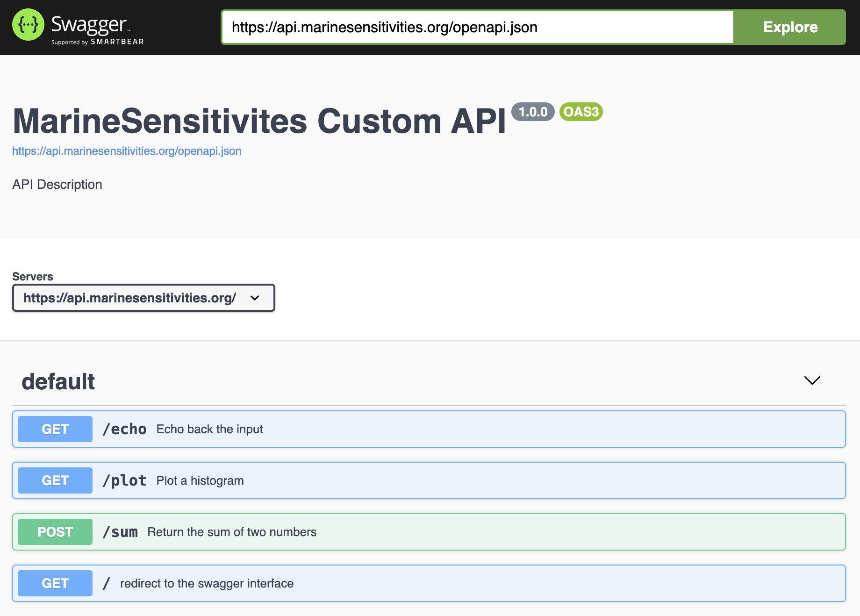Collapse the default operations section
This screenshot has width=860, height=616.
[x=812, y=380]
